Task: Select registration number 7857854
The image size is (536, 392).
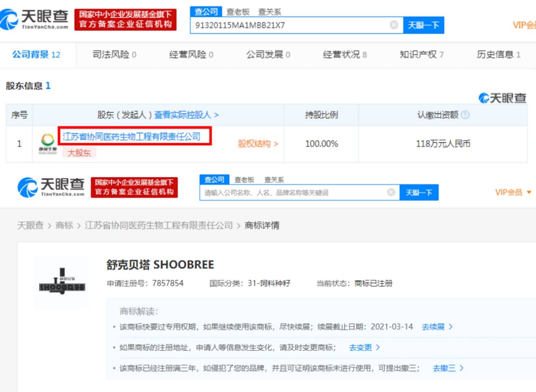Action: point(168,283)
